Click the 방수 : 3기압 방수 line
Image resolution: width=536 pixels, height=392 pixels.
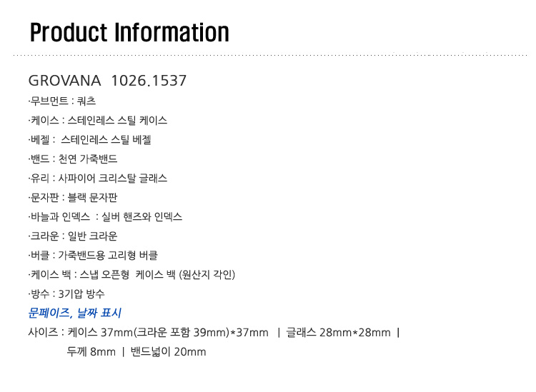pyautogui.click(x=66, y=294)
